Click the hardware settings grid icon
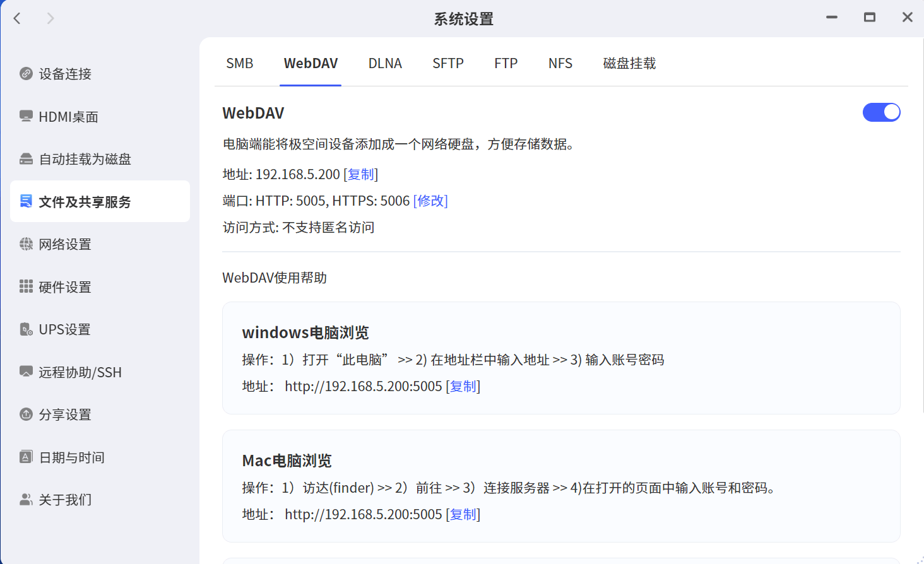The height and width of the screenshot is (564, 924). [26, 287]
